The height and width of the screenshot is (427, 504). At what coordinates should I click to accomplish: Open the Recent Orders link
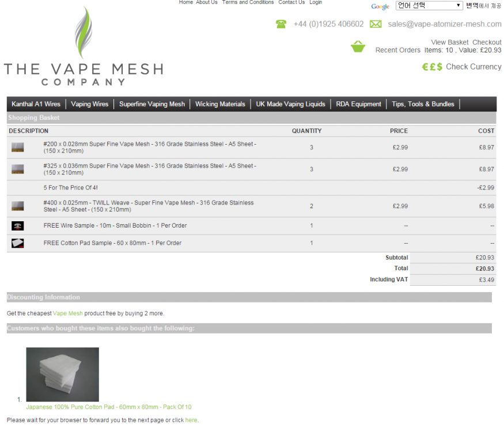click(398, 50)
